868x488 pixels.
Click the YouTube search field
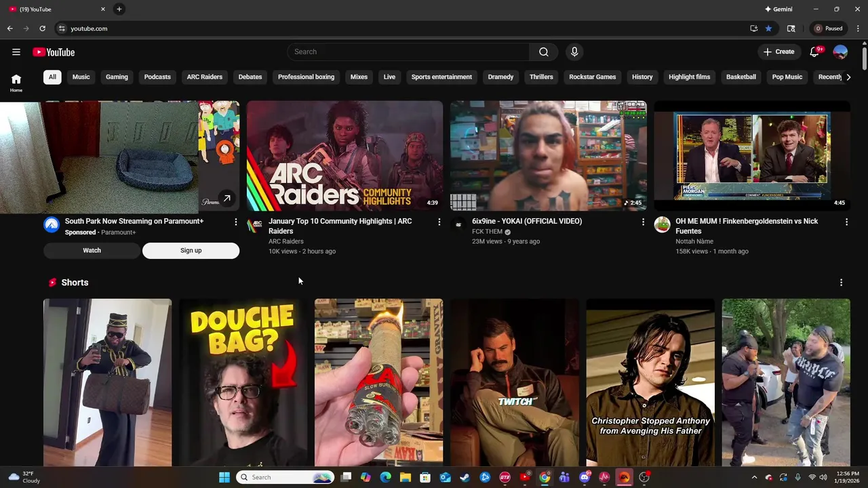point(408,52)
